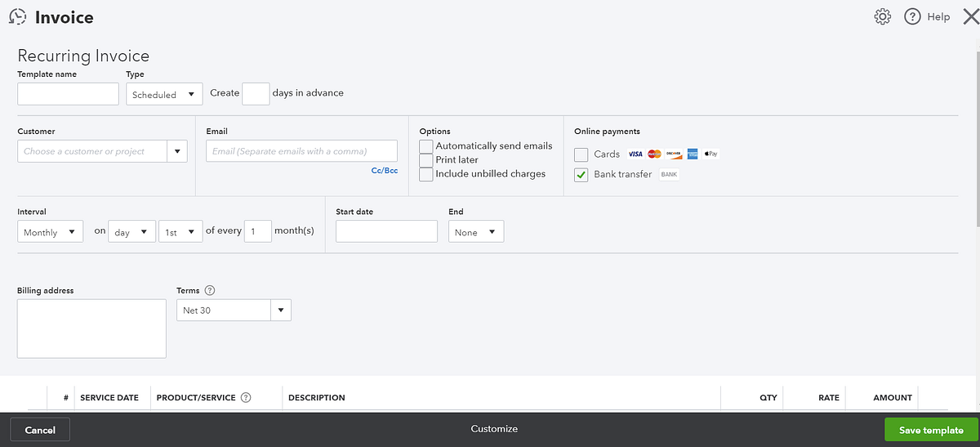Screen dimensions: 980x447
Task: Click the Apple Pay logo
Action: pos(710,154)
